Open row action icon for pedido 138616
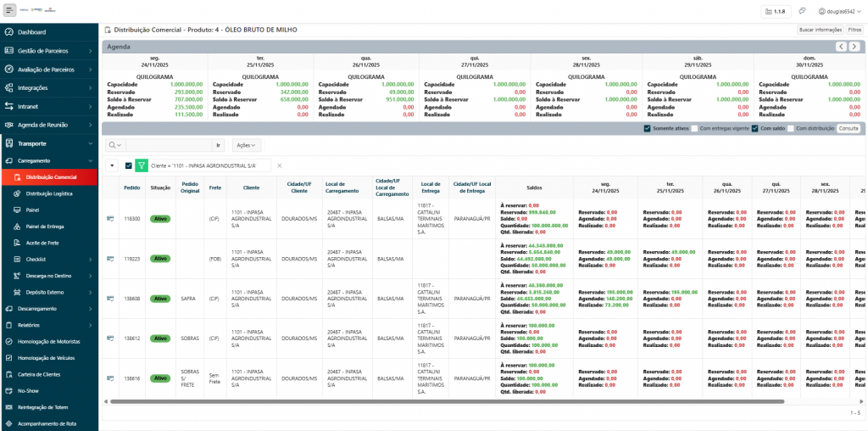This screenshot has height=431, width=868. [110, 378]
